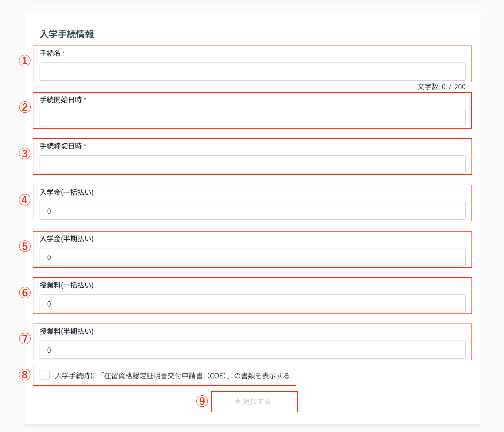Click the plus icon in 追加する button
The image size is (504, 432).
(238, 401)
